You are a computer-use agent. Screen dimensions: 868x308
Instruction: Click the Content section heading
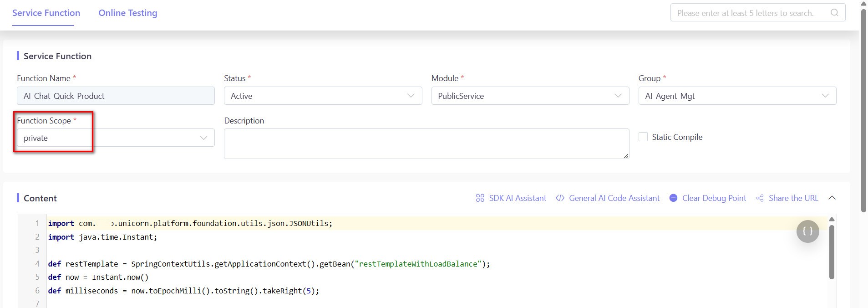(40, 198)
